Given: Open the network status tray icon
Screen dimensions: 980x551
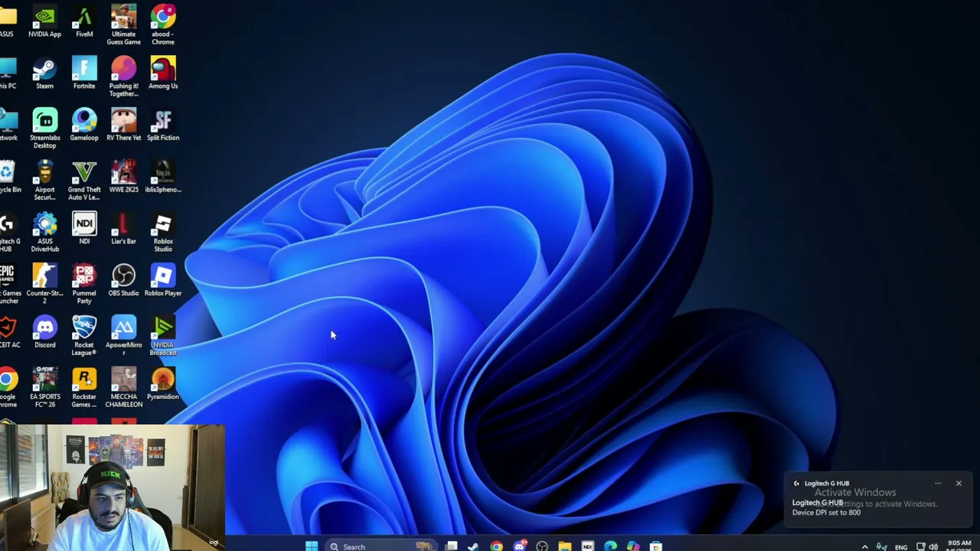Looking at the screenshot, I should pyautogui.click(x=921, y=546).
